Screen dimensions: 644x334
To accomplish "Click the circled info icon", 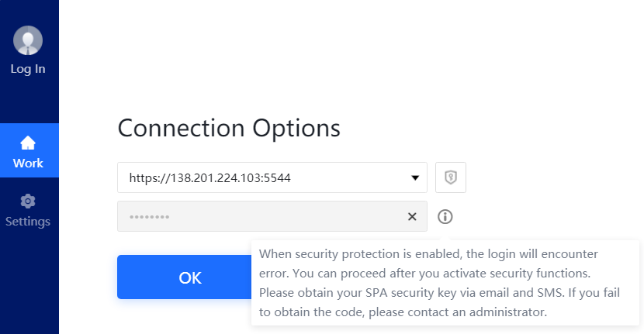I will [445, 217].
